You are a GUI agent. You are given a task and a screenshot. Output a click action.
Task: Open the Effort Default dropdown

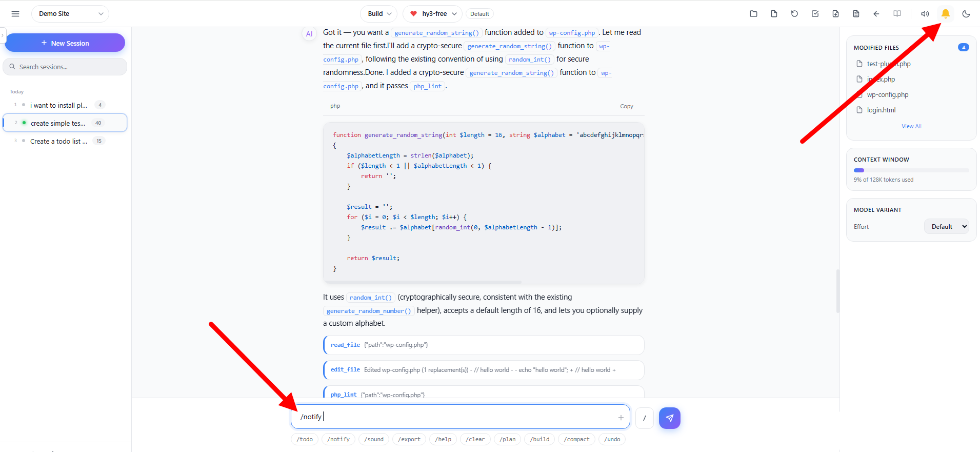coord(947,227)
